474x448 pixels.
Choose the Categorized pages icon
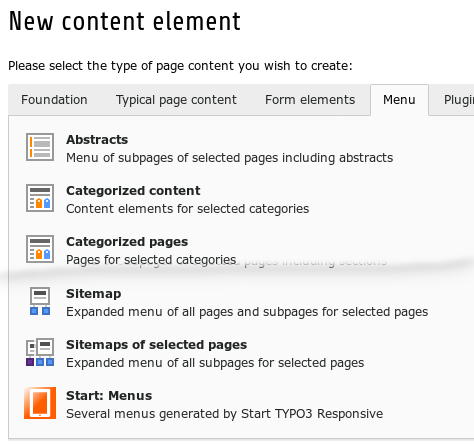click(x=40, y=249)
